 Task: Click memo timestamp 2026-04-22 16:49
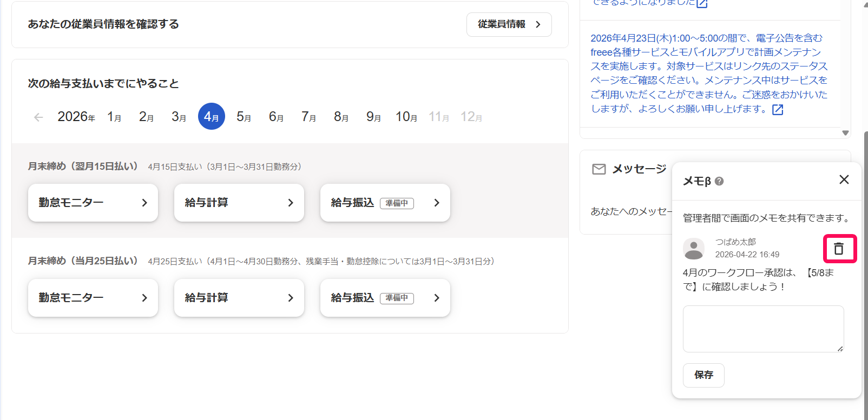[747, 255]
